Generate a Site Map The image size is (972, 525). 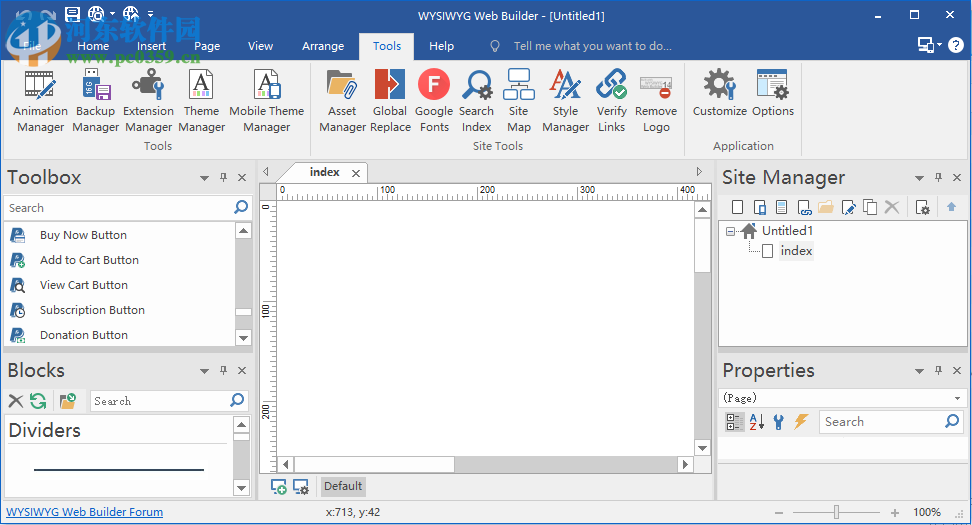point(519,101)
